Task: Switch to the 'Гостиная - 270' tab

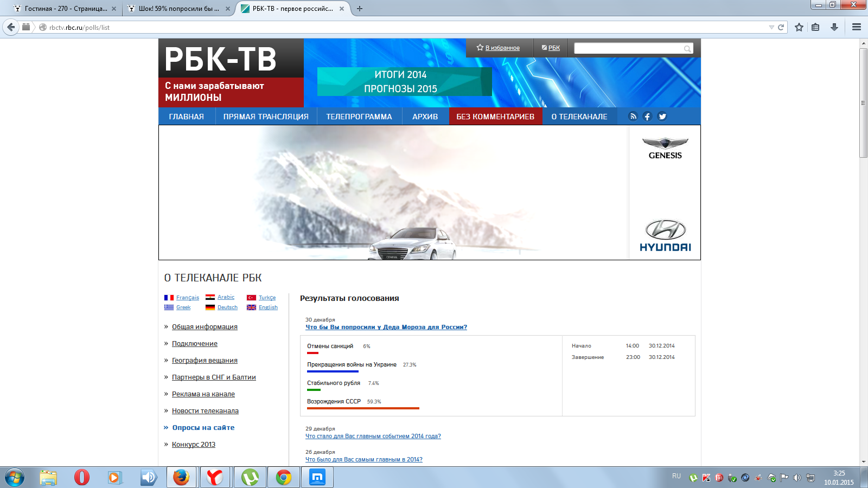Action: [x=65, y=9]
